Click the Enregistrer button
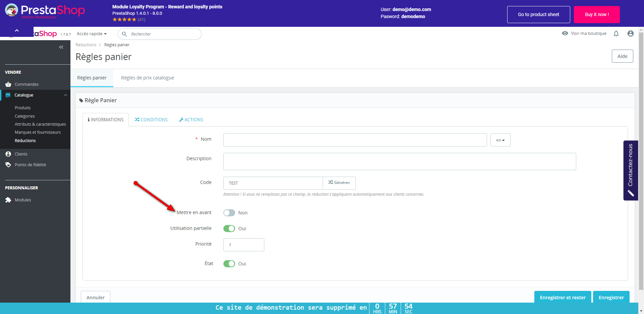Viewport: 644px width, 314px height. (611, 297)
